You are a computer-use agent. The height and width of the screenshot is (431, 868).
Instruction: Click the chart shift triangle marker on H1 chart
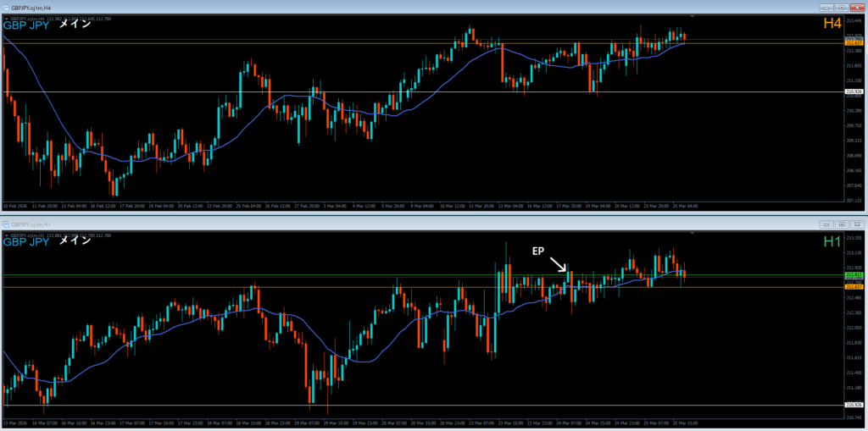coord(692,234)
